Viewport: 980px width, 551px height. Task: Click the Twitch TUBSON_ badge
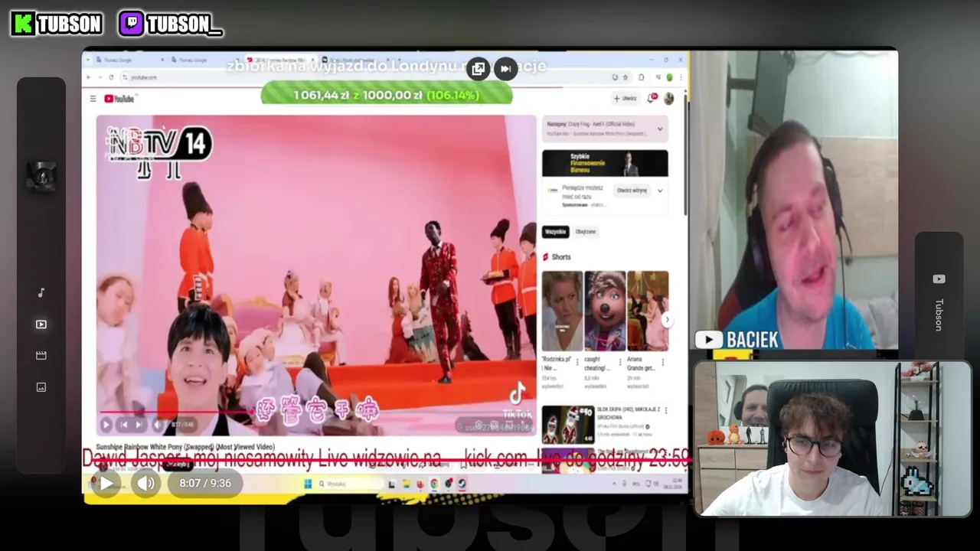coord(171,24)
